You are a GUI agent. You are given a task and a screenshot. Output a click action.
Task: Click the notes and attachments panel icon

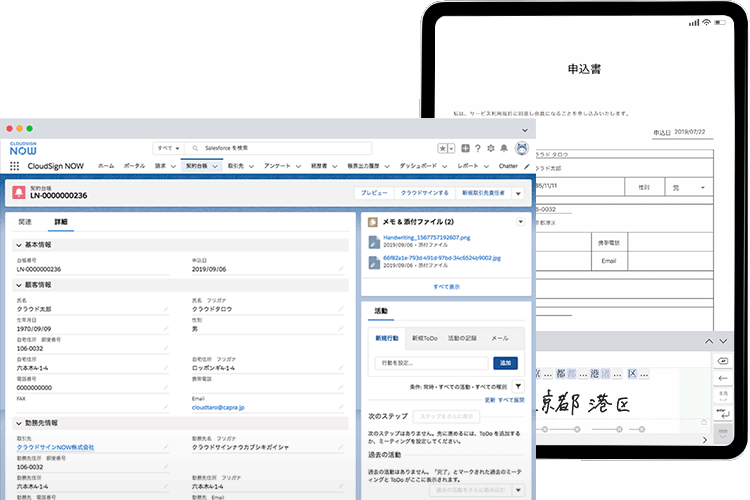click(x=373, y=222)
